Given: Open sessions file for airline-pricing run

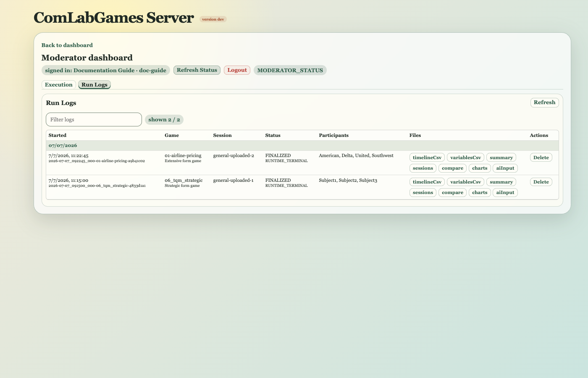Looking at the screenshot, I should [x=423, y=168].
